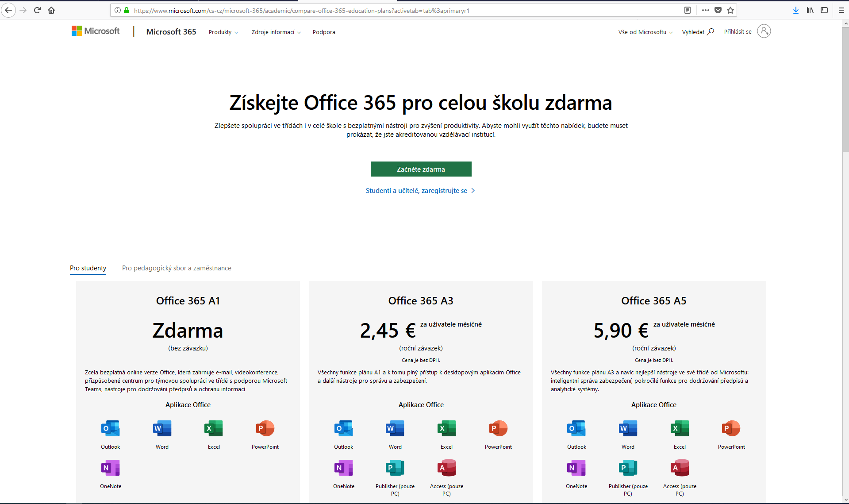Save page to Pocket icon
This screenshot has height=504, width=849.
[718, 10]
